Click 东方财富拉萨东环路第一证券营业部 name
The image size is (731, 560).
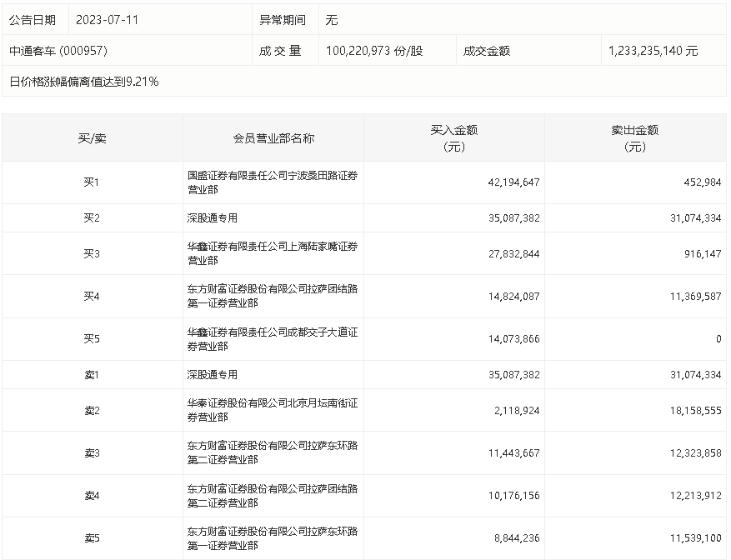point(273,538)
